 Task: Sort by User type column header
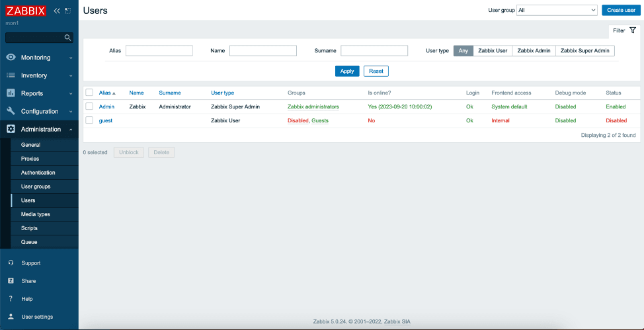pos(223,93)
